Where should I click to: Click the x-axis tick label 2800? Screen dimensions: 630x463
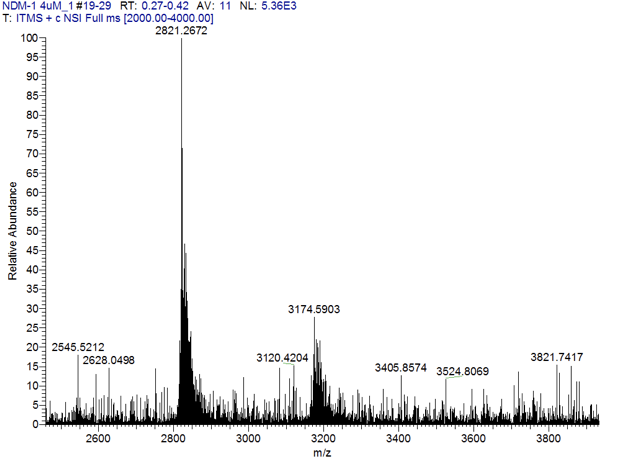point(173,438)
